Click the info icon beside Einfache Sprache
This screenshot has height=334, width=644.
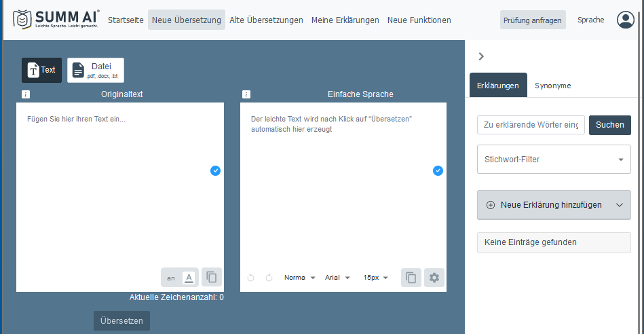tap(246, 94)
